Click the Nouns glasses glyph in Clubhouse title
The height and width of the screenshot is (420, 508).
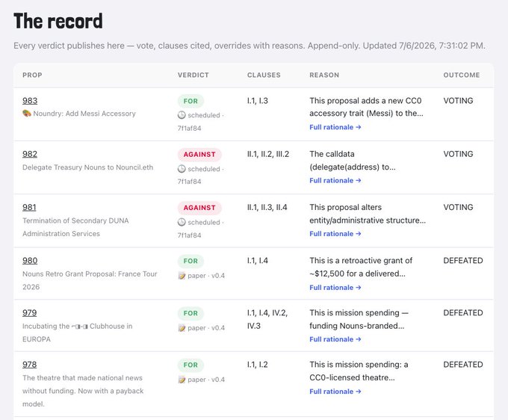pos(79,327)
